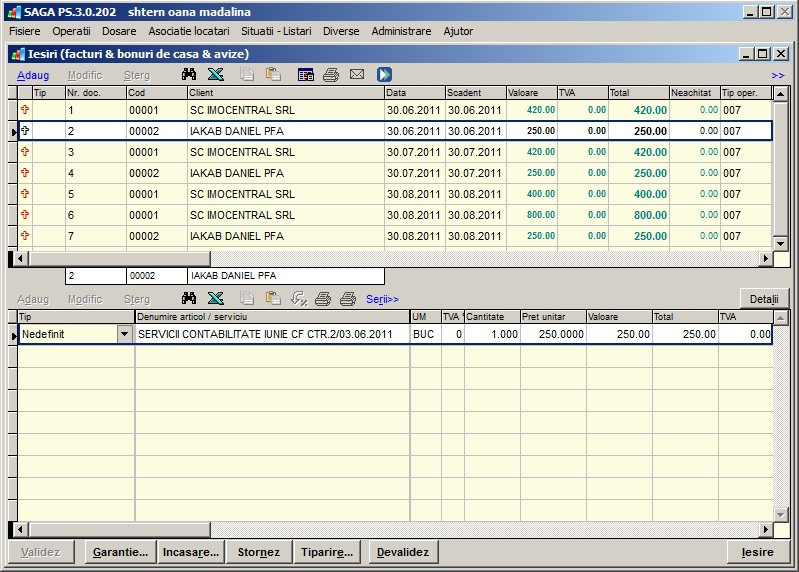Open the Operatii menu
Viewport: 799px width, 572px height.
click(x=71, y=31)
